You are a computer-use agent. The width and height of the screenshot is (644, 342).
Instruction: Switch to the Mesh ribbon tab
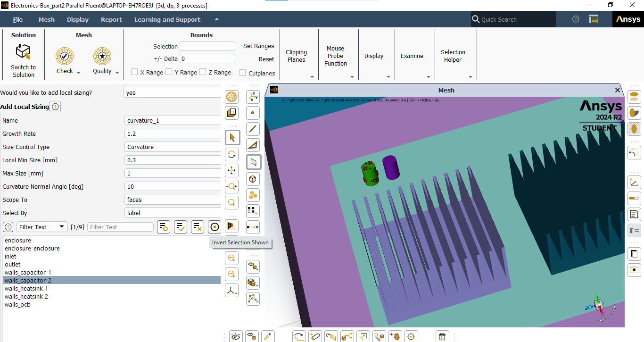[x=47, y=19]
